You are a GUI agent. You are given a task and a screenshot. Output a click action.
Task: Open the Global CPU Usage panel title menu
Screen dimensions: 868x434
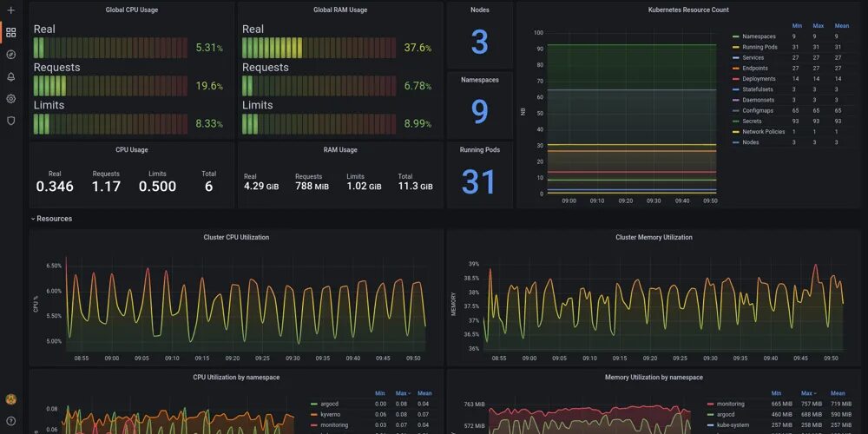131,10
